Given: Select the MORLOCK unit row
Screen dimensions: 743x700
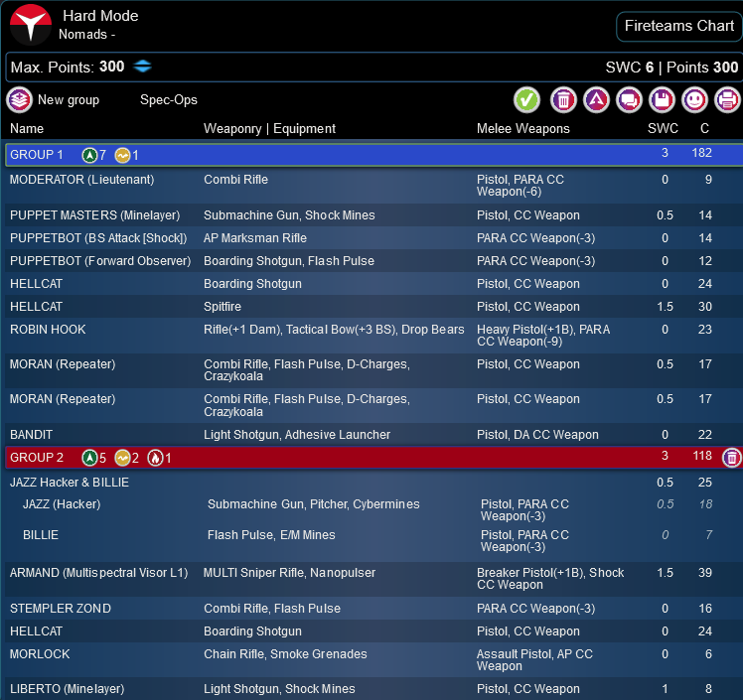Looking at the screenshot, I should point(373,659).
